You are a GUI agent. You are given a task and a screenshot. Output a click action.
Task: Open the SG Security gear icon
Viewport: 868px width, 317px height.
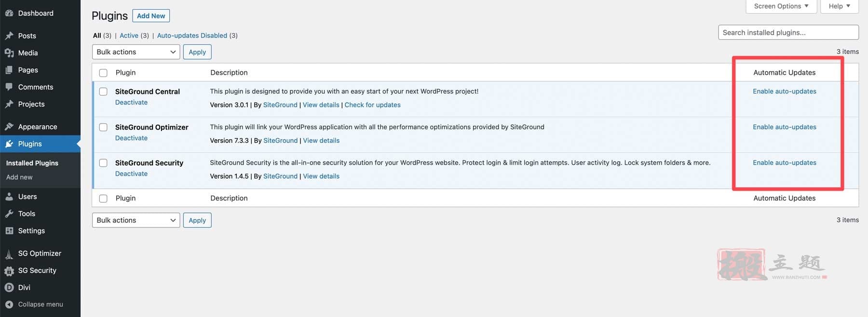(9, 271)
